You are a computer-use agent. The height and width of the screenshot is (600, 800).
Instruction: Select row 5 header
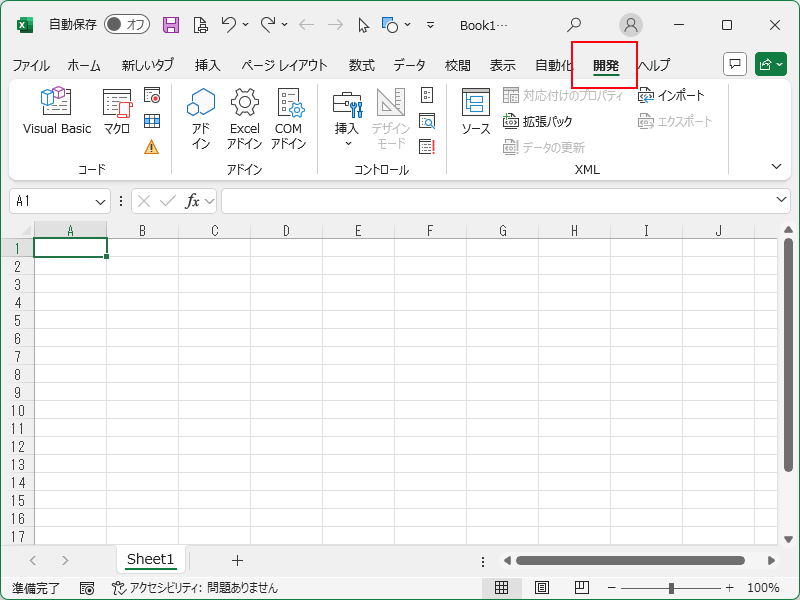17,320
